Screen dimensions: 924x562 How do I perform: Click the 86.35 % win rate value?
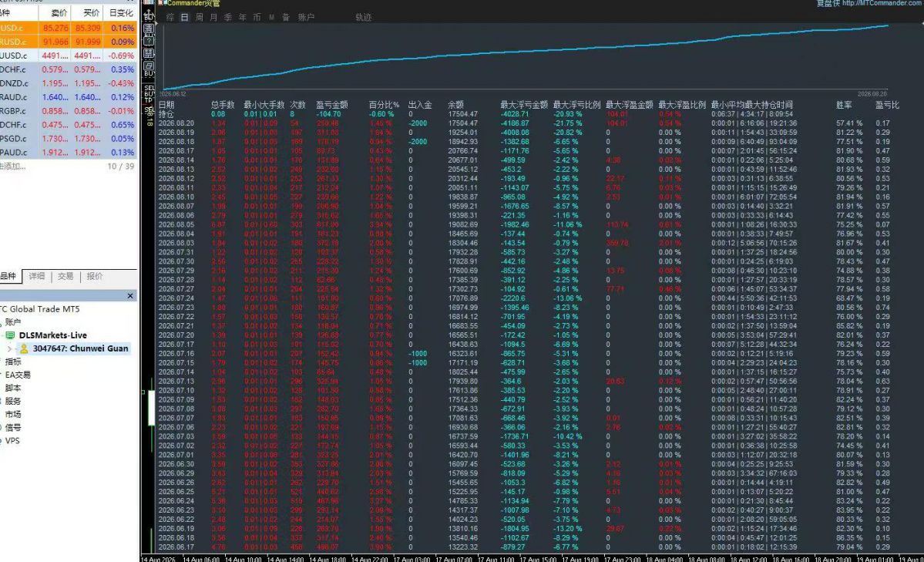tap(849, 538)
